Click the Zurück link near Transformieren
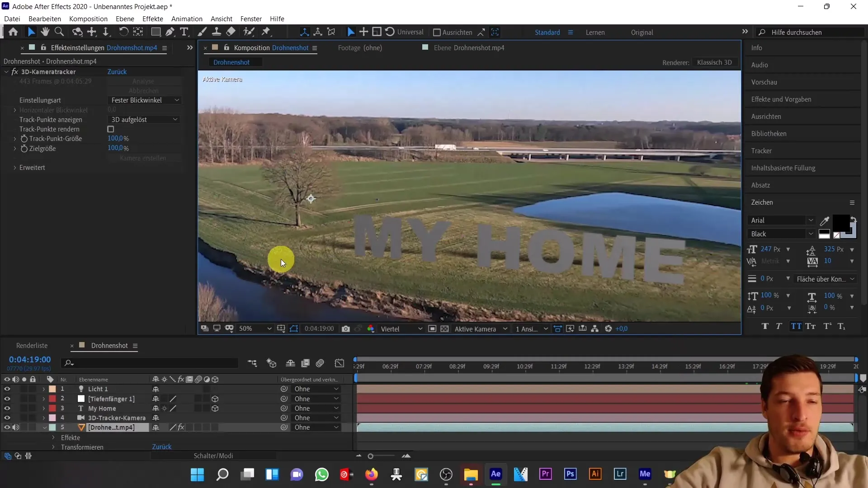868x488 pixels. click(161, 446)
